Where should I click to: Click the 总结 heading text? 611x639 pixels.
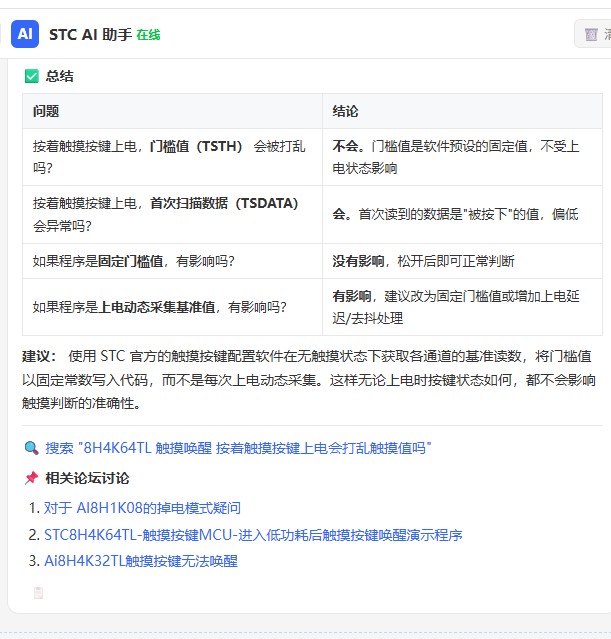pyautogui.click(x=60, y=76)
